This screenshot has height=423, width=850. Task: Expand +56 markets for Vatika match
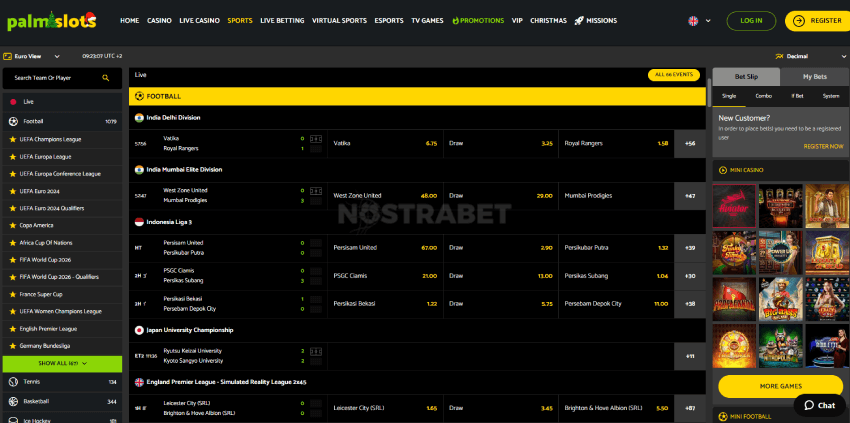pyautogui.click(x=690, y=144)
